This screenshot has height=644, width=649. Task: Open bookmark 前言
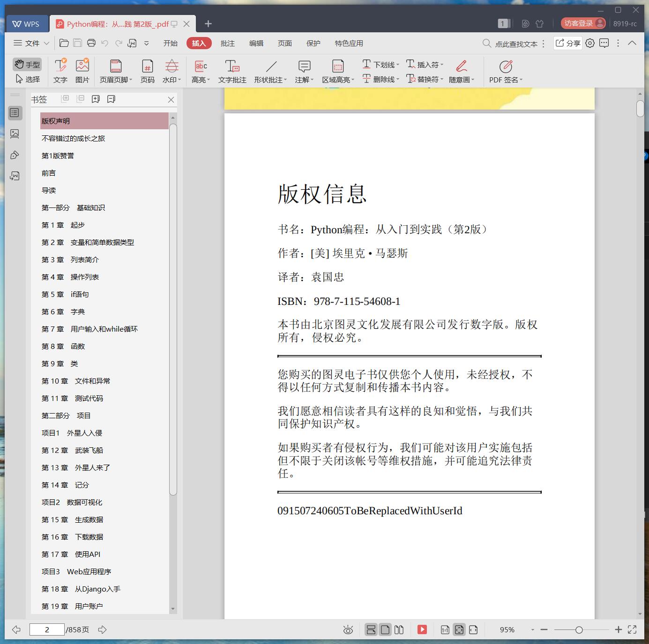click(x=49, y=173)
